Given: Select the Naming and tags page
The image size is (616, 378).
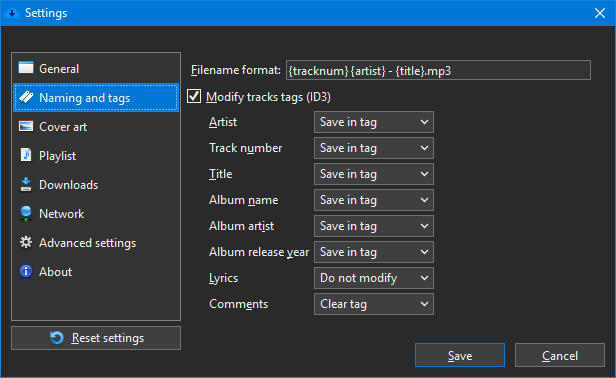Looking at the screenshot, I should click(x=96, y=97).
